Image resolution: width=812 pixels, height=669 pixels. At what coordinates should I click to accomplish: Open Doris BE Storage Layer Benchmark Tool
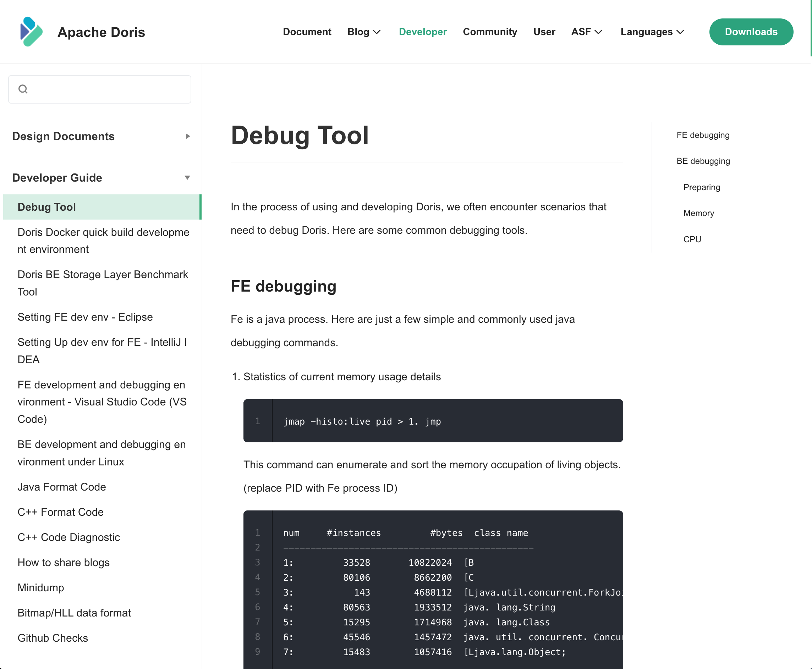(x=103, y=283)
